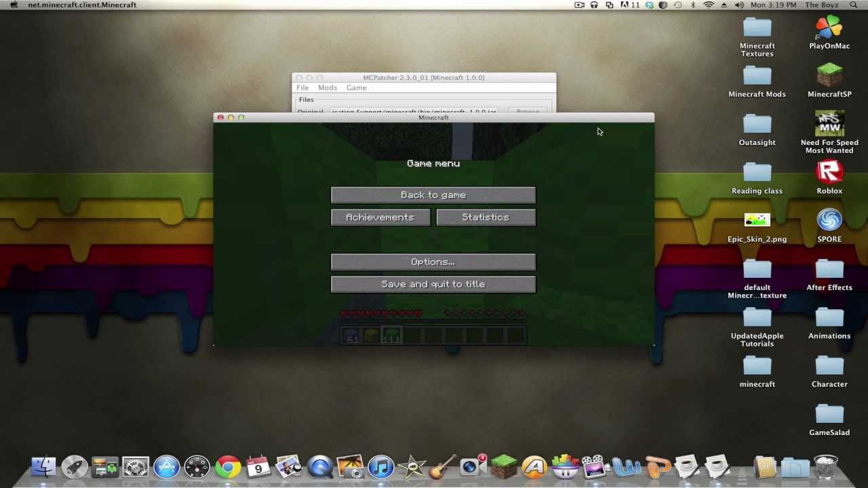The image size is (868, 488).
Task: Open the Outasight folder
Action: [x=757, y=130]
